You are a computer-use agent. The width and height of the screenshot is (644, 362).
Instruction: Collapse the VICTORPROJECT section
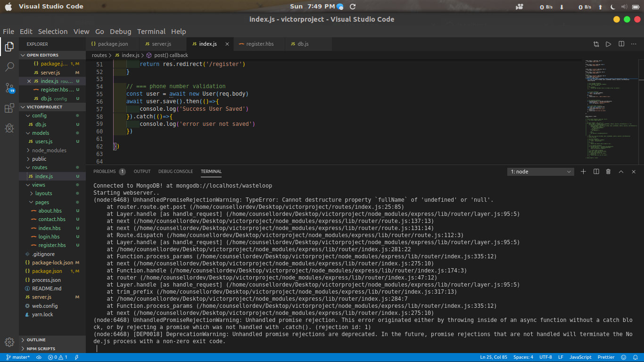pyautogui.click(x=52, y=107)
